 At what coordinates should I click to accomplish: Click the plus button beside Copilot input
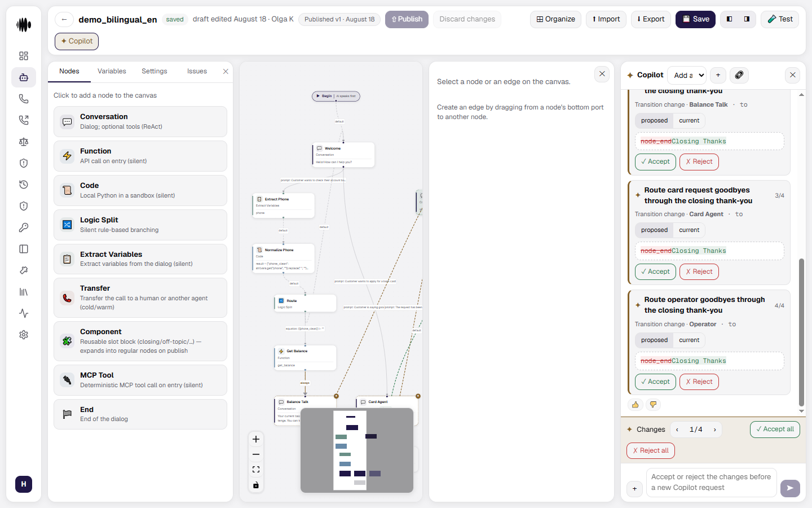coord(634,489)
